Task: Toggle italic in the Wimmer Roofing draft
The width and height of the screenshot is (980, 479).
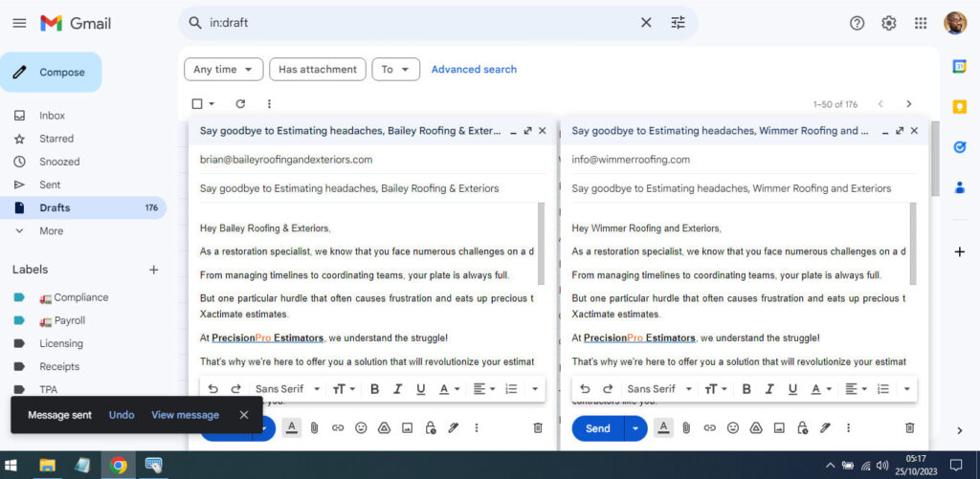Action: click(x=768, y=389)
